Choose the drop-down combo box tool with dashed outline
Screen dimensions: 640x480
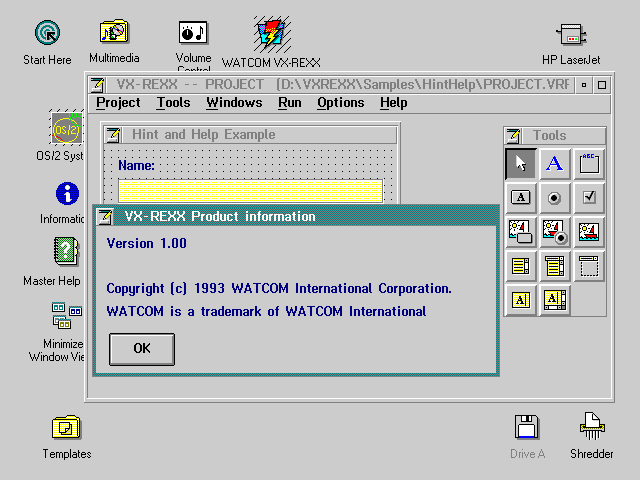click(x=589, y=266)
